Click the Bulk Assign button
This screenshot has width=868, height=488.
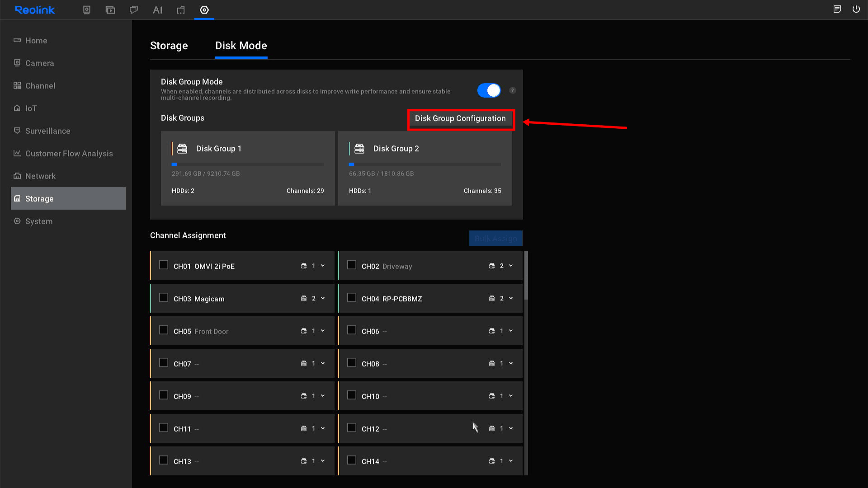point(495,238)
